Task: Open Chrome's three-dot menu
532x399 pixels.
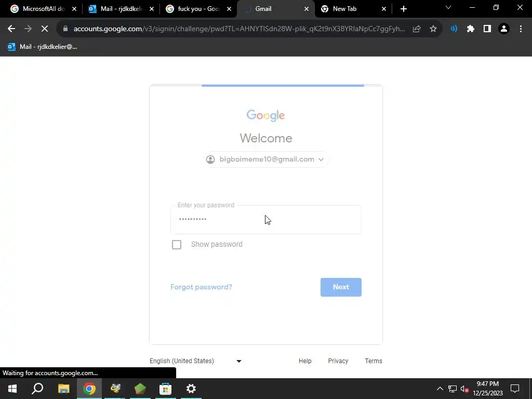Action: (x=521, y=29)
